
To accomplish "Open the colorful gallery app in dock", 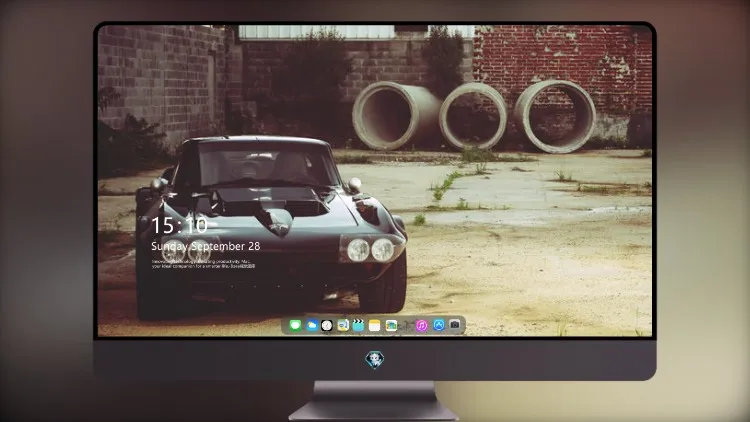I will (x=391, y=325).
